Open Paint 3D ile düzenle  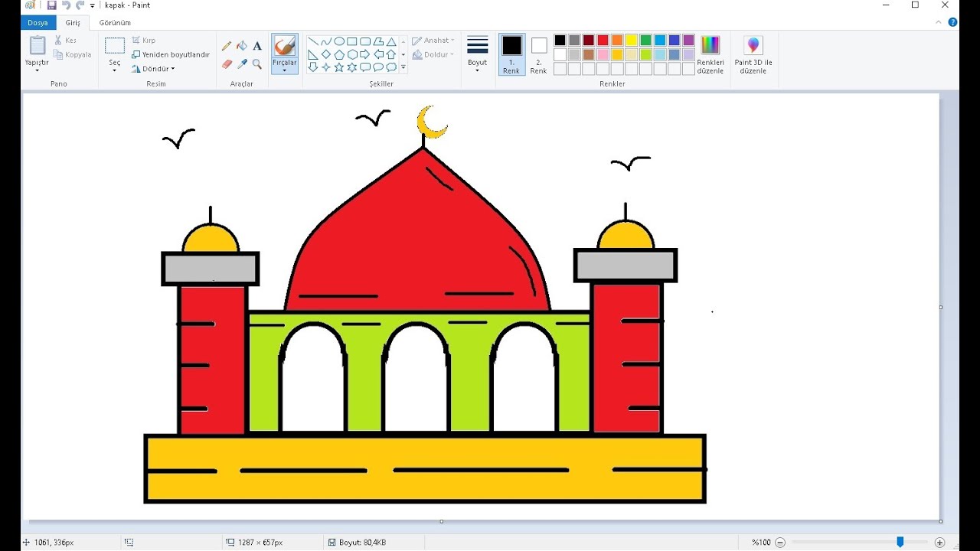[x=753, y=54]
